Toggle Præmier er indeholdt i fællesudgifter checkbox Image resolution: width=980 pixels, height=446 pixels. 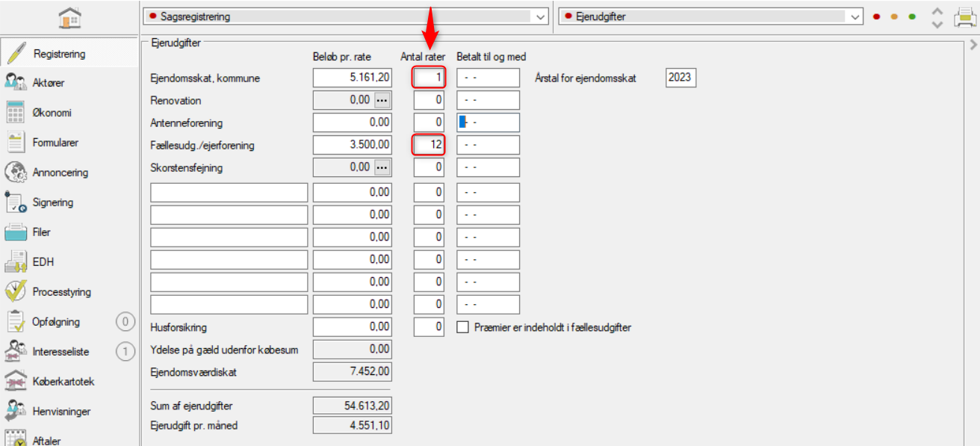(x=462, y=326)
